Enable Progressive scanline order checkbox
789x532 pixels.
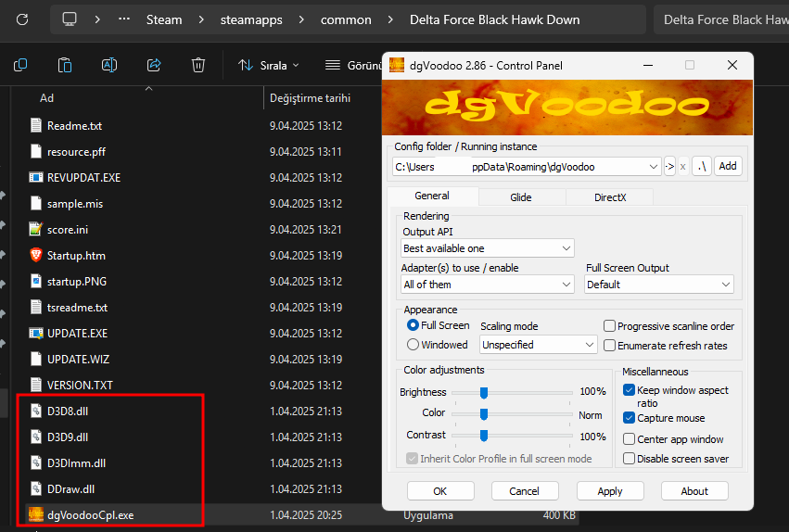[609, 326]
